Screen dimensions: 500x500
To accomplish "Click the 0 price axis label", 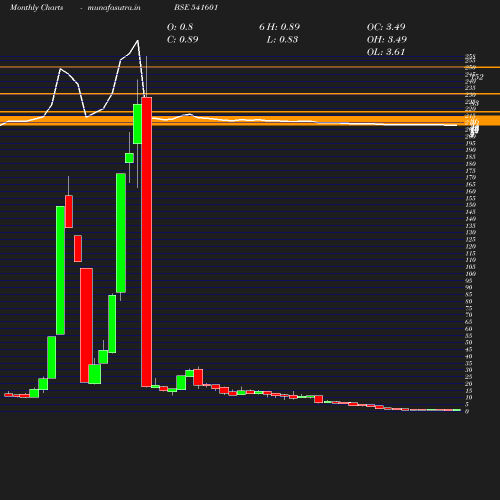I will (x=467, y=411).
